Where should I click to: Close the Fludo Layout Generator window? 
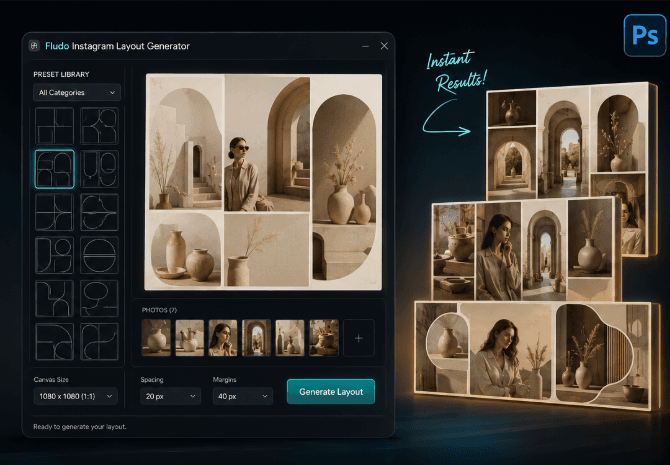(384, 46)
